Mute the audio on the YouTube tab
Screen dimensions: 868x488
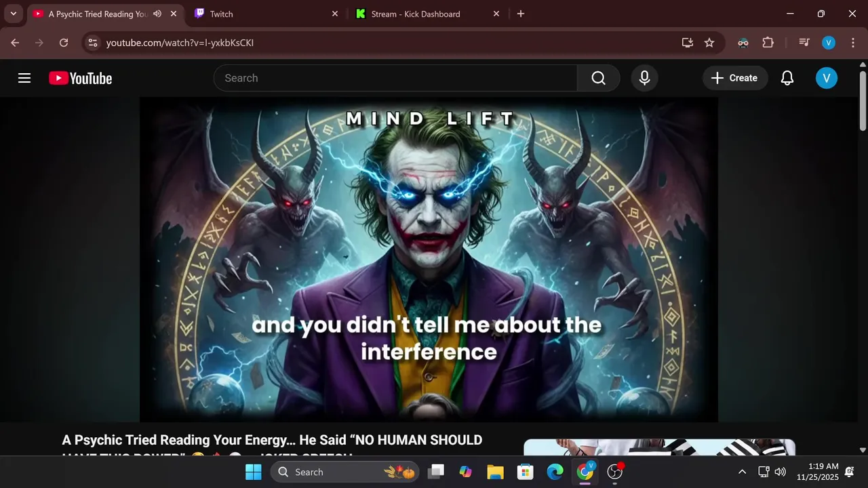[x=157, y=14]
